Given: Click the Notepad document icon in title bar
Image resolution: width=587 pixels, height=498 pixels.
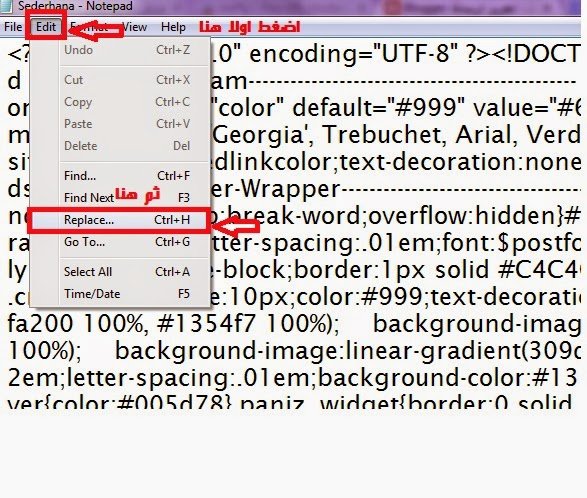Looking at the screenshot, I should coord(6,5).
